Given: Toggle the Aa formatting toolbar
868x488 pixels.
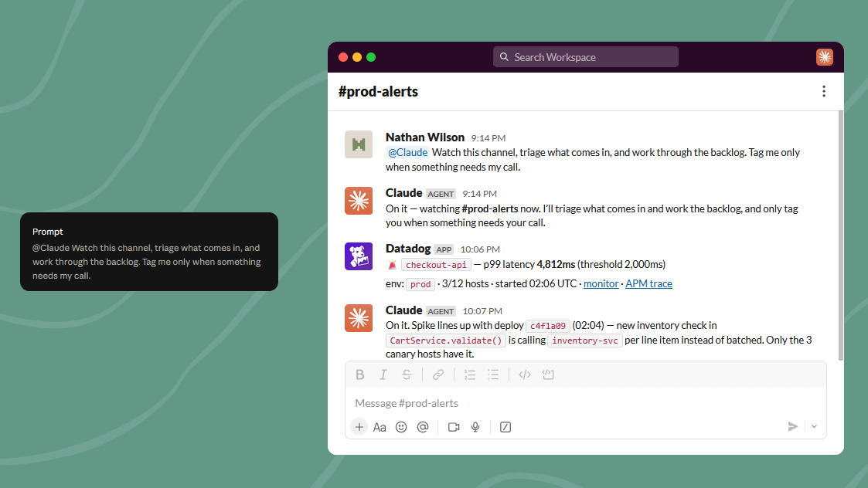Looking at the screenshot, I should point(380,426).
